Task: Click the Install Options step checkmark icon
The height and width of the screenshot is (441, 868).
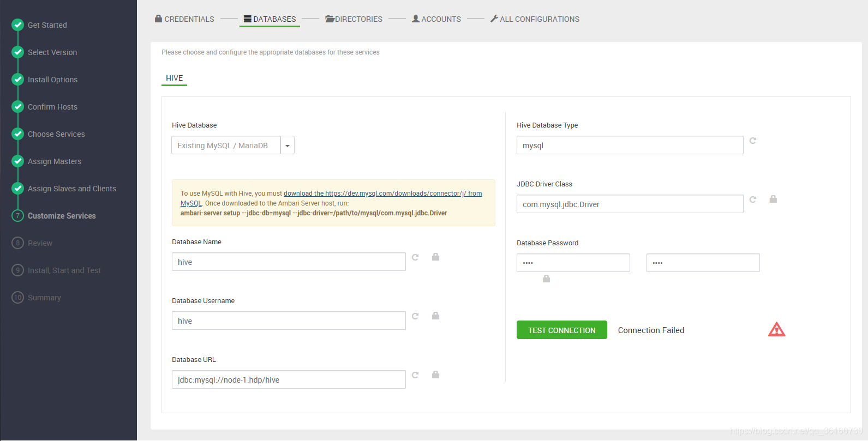Action: click(18, 80)
